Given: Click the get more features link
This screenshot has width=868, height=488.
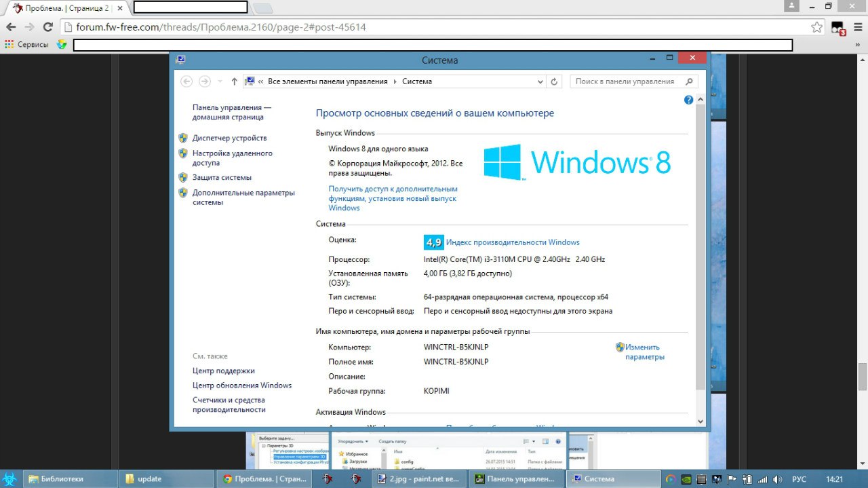Looking at the screenshot, I should click(x=393, y=198).
